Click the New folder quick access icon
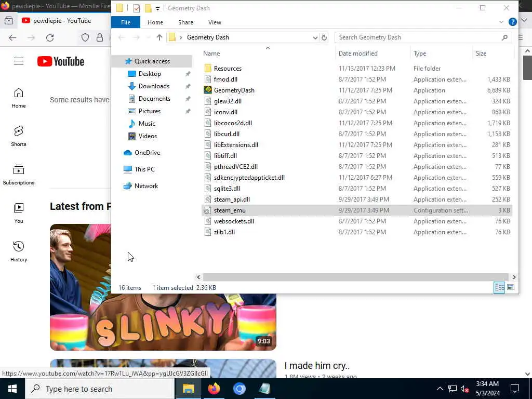Viewport: 532px width, 399px height. (148, 8)
